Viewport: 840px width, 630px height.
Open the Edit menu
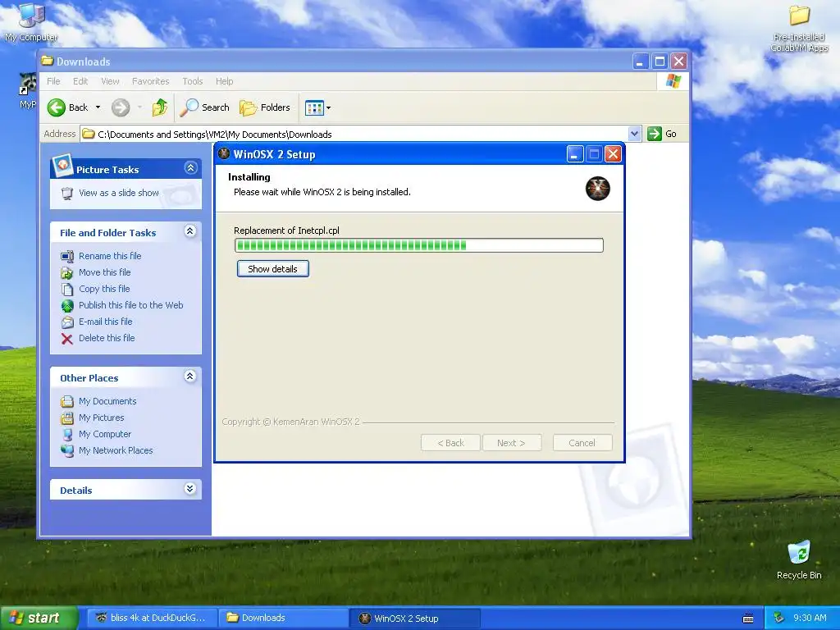80,81
